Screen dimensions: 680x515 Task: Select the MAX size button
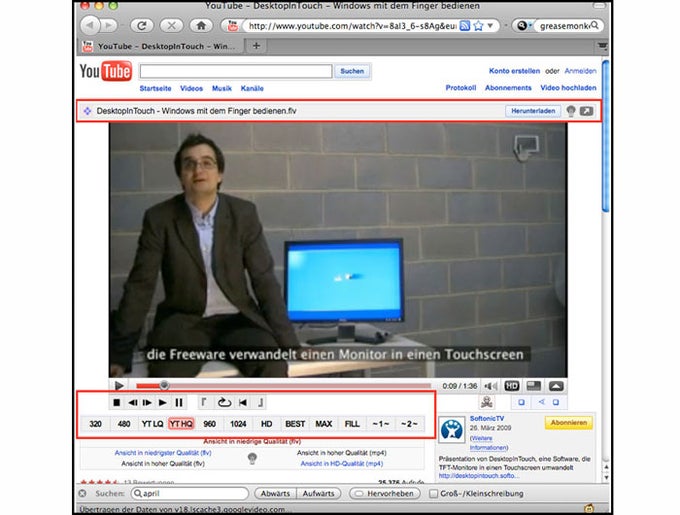click(324, 424)
